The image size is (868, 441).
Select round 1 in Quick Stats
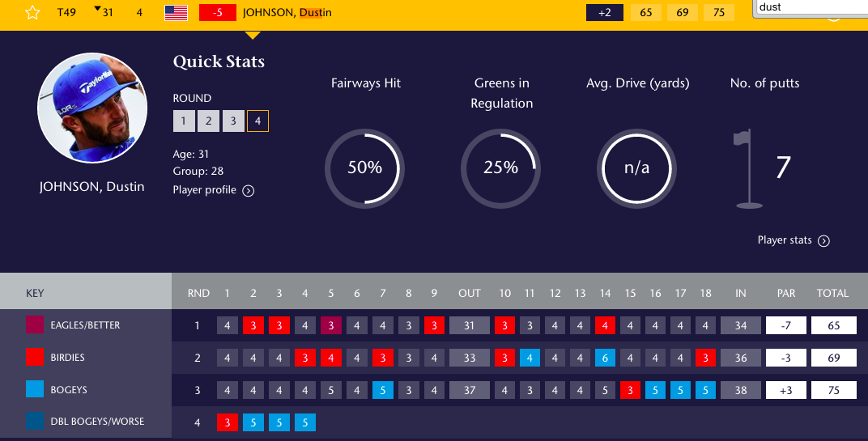(184, 121)
